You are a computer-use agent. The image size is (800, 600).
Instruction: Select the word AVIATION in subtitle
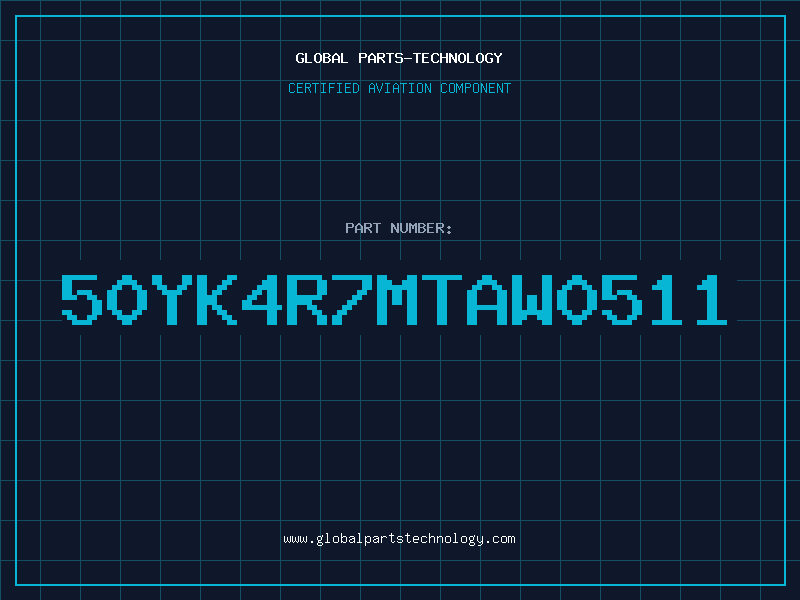[400, 88]
